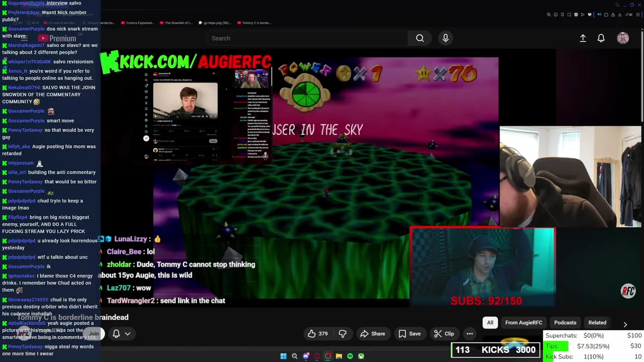
Task: Open the YouTube upload/create icon
Action: coord(583,38)
